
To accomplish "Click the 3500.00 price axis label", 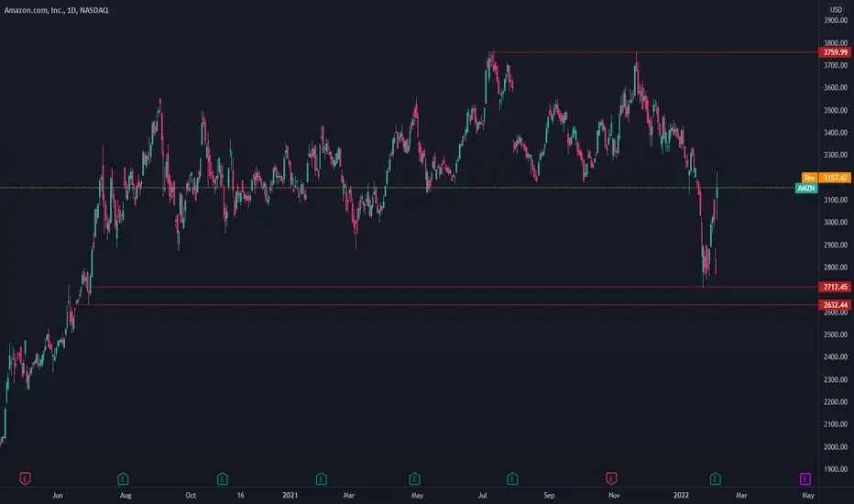I will 836,110.
